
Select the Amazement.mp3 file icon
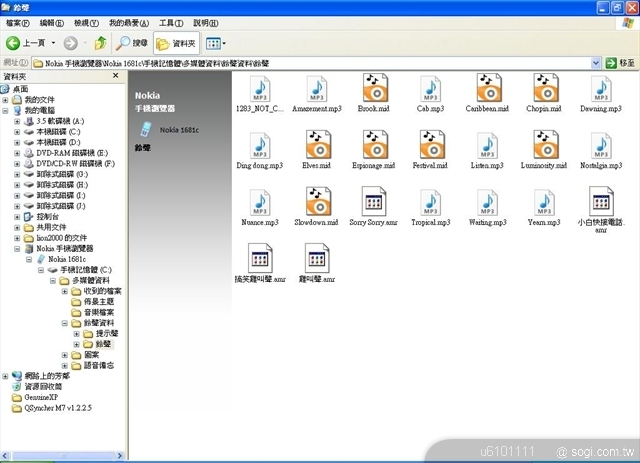point(317,89)
